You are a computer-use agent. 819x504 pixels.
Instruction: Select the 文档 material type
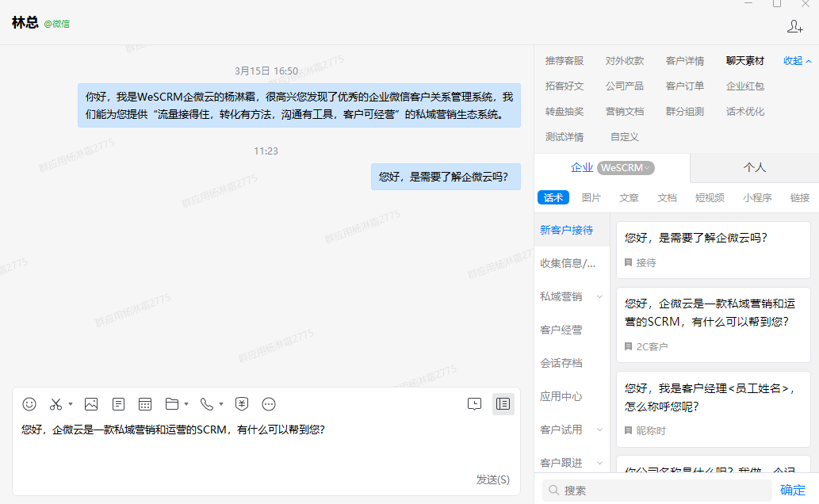click(x=667, y=197)
